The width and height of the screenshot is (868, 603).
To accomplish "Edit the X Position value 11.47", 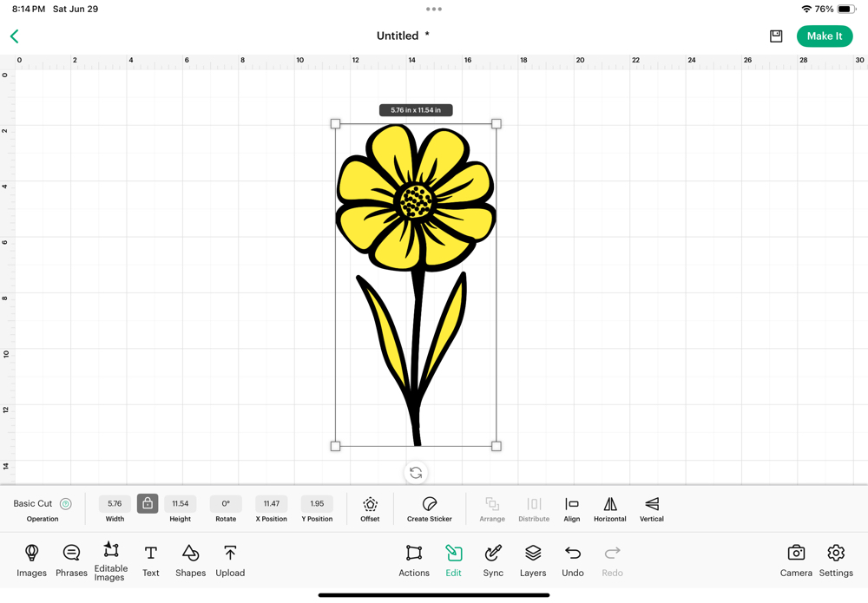I will click(x=271, y=503).
